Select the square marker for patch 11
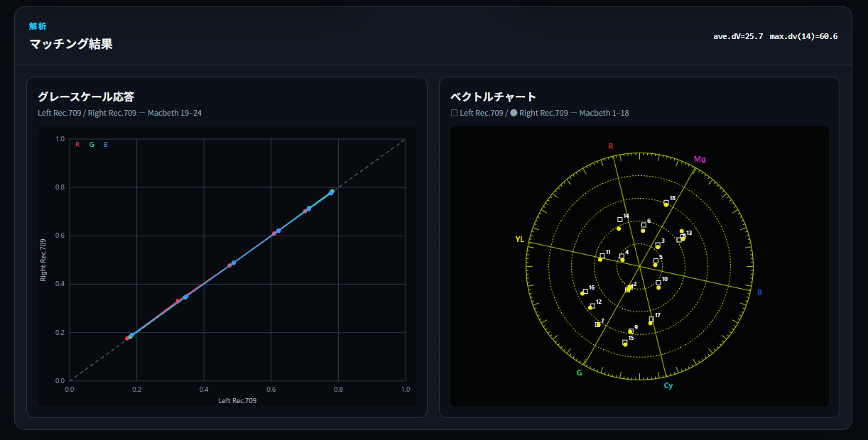Image resolution: width=868 pixels, height=440 pixels. pyautogui.click(x=602, y=255)
